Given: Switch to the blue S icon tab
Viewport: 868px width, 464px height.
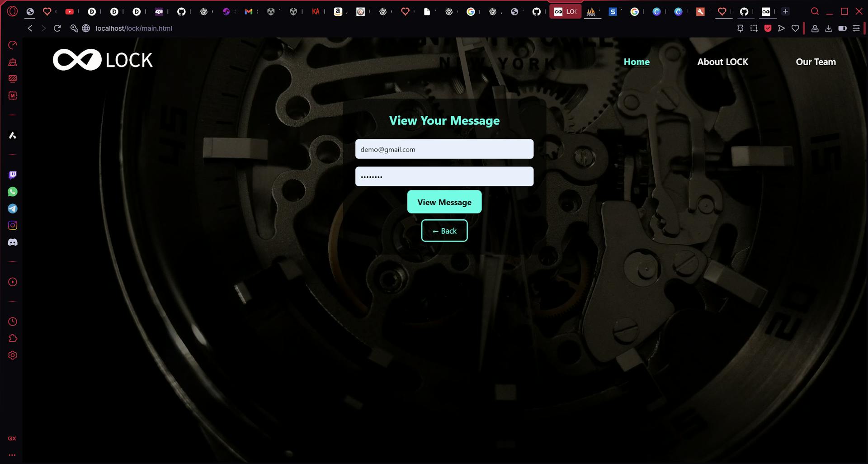Looking at the screenshot, I should coord(613,12).
